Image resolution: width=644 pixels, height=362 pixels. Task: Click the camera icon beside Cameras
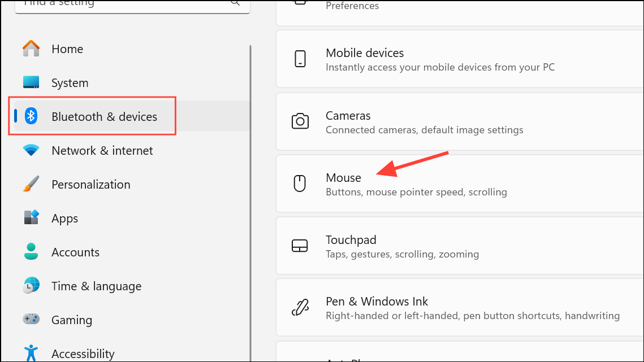(x=300, y=121)
